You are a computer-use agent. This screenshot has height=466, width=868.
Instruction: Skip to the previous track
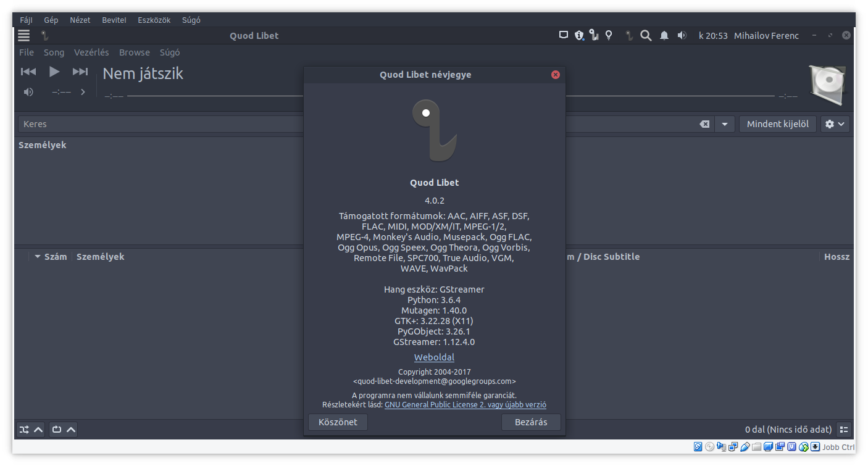[28, 72]
